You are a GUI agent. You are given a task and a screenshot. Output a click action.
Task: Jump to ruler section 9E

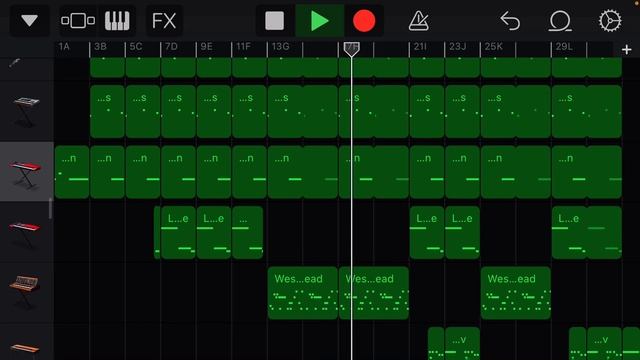[x=207, y=47]
